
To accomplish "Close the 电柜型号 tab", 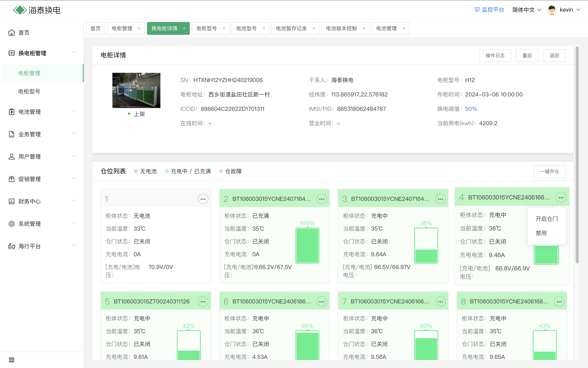I will pos(224,28).
